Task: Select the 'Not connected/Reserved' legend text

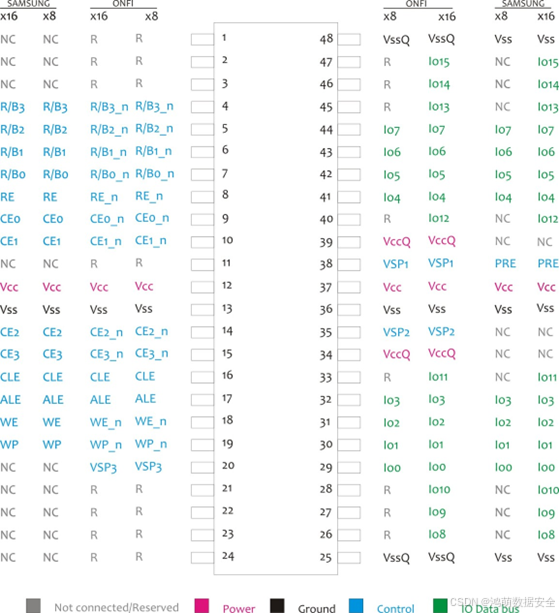Action: pos(116,607)
